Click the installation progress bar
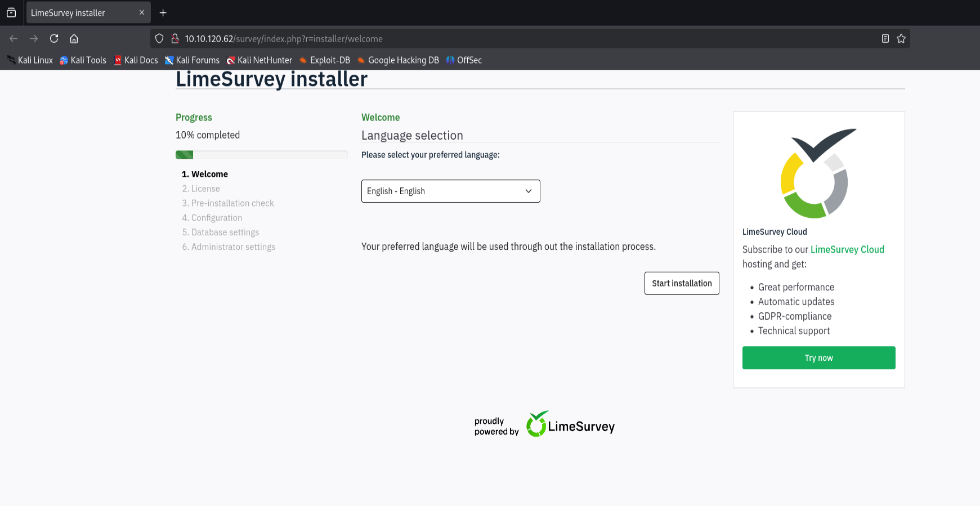 click(x=262, y=155)
